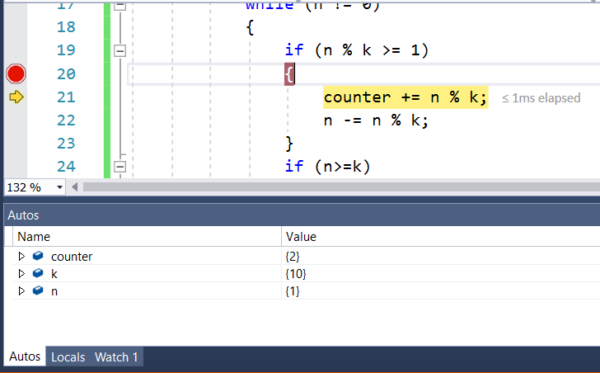The image size is (600, 373).
Task: Click the 'if (n % k >= 1)' line
Action: coord(357,50)
